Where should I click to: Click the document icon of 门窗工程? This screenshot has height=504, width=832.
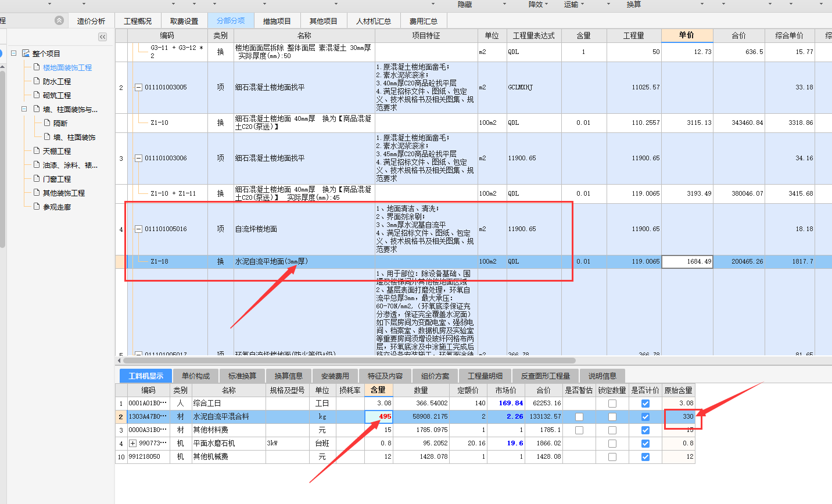click(x=37, y=178)
